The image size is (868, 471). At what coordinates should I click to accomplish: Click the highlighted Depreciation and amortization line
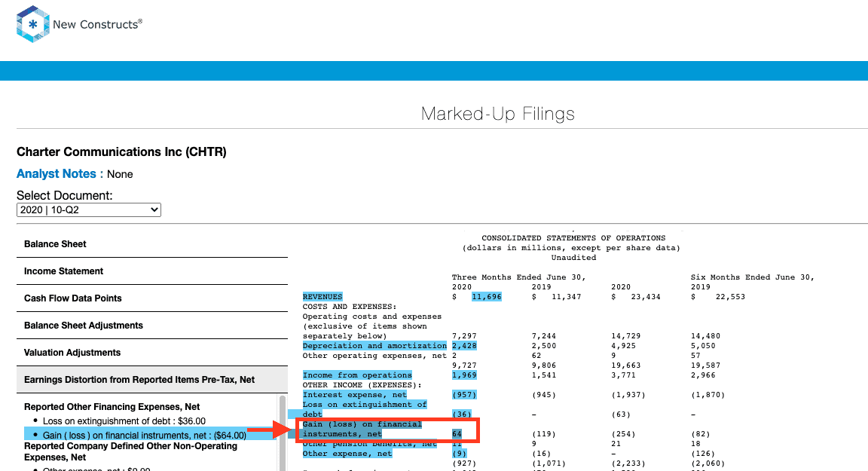374,346
